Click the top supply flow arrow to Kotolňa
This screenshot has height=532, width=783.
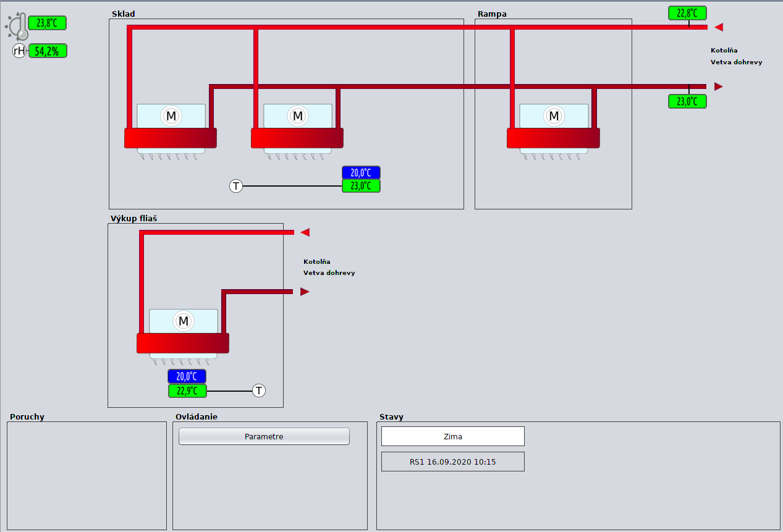tap(718, 27)
